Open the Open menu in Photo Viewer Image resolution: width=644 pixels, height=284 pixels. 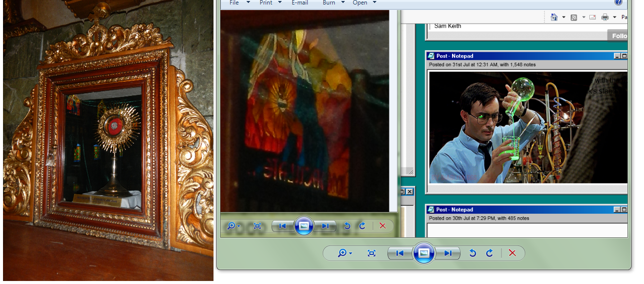360,3
